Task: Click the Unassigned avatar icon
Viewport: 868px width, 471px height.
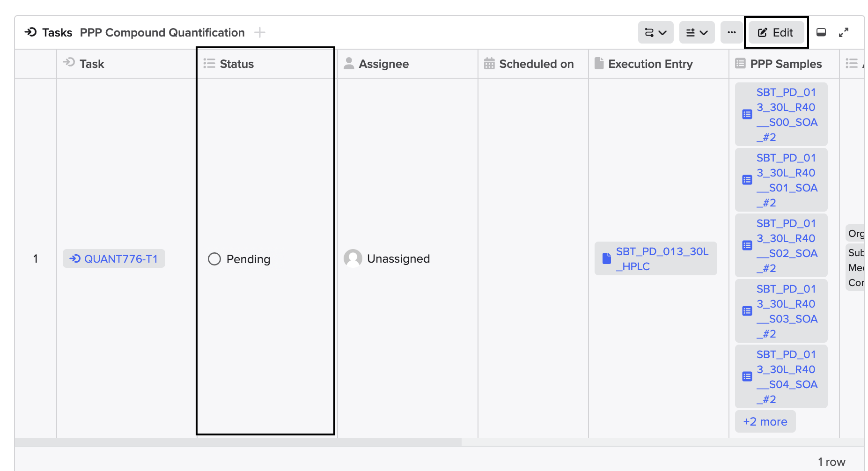Action: point(353,258)
